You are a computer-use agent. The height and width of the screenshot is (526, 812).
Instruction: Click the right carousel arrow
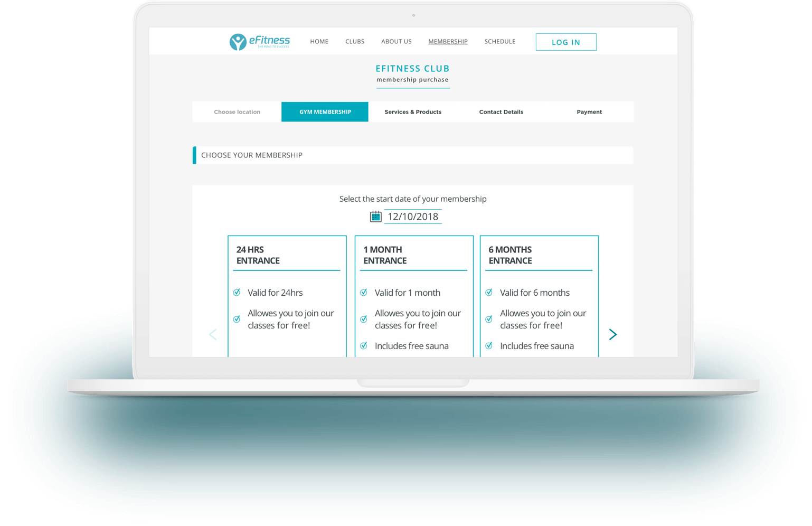click(612, 334)
